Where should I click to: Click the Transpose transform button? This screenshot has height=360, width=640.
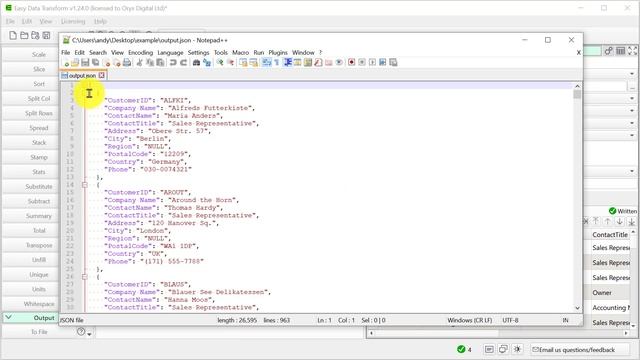pyautogui.click(x=39, y=245)
